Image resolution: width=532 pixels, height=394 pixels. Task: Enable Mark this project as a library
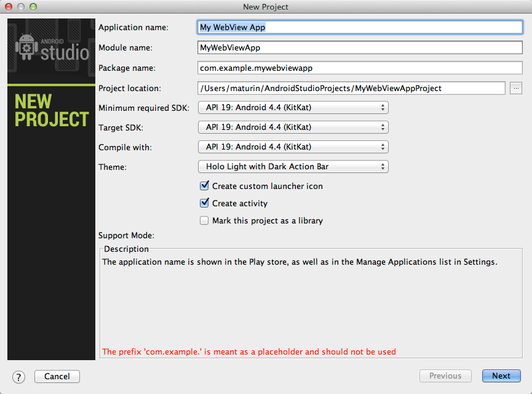point(204,220)
